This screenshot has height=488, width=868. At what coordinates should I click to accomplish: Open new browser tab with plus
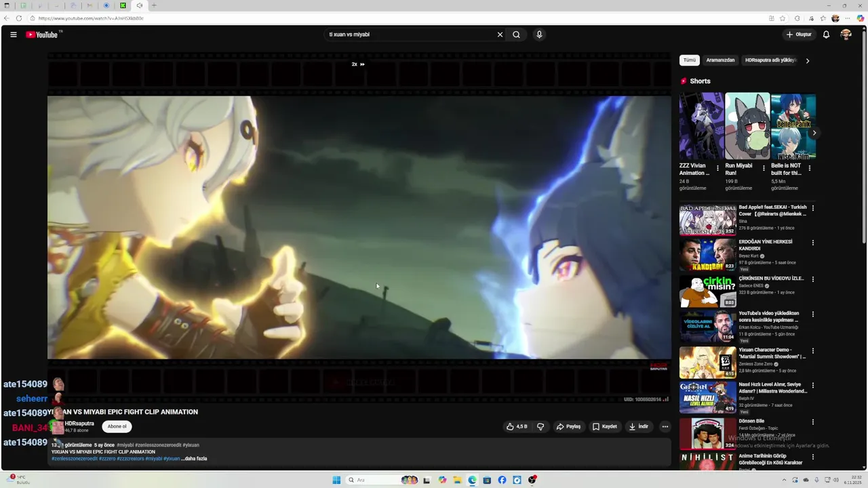click(154, 5)
